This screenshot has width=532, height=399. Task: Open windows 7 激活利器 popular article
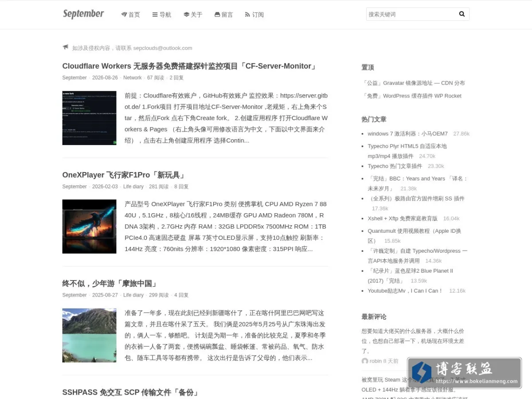[x=407, y=133]
